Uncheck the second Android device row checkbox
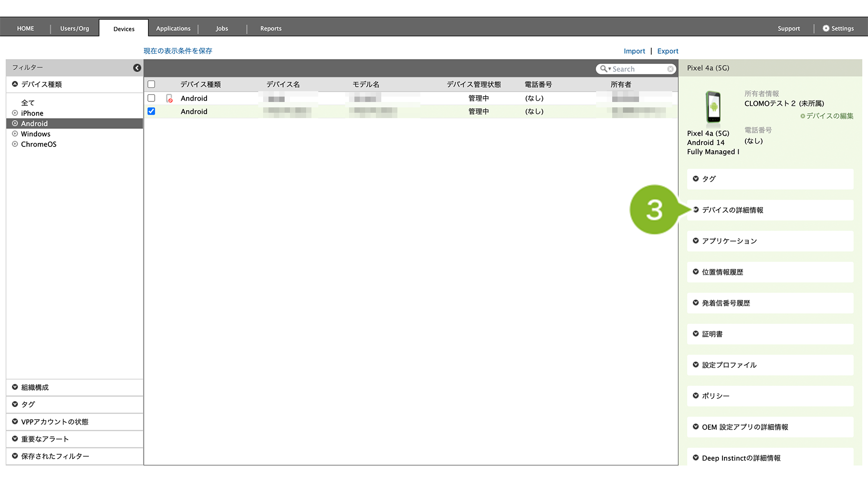This screenshot has width=868, height=488. point(151,111)
